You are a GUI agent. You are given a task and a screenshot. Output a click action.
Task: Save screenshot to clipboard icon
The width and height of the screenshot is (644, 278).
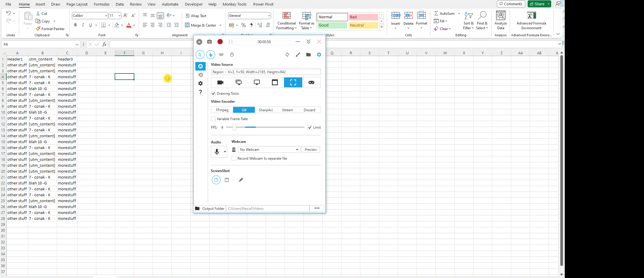[x=227, y=180]
